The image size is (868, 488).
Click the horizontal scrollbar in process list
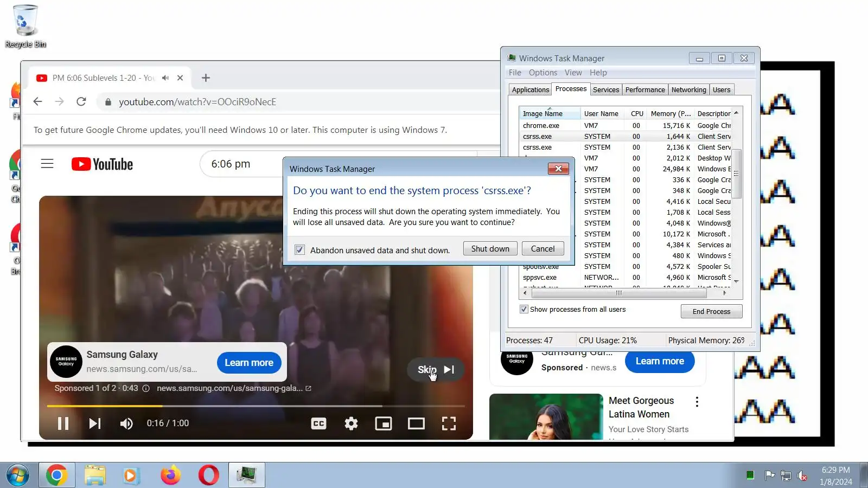pos(618,293)
